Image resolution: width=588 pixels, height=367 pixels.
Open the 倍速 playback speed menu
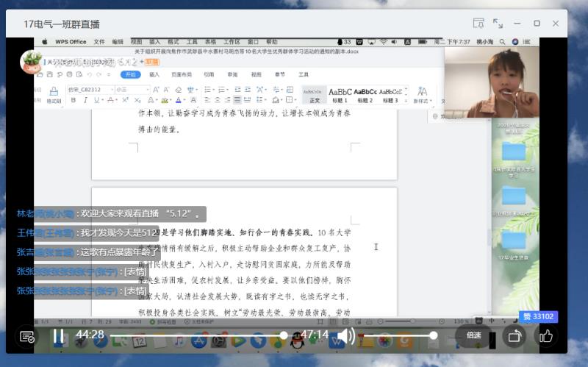tap(474, 336)
